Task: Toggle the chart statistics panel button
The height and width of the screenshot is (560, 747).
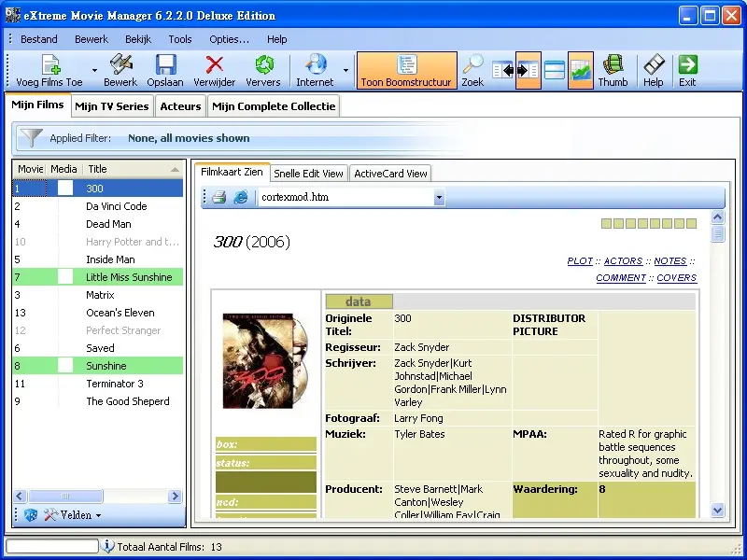Action: click(581, 71)
